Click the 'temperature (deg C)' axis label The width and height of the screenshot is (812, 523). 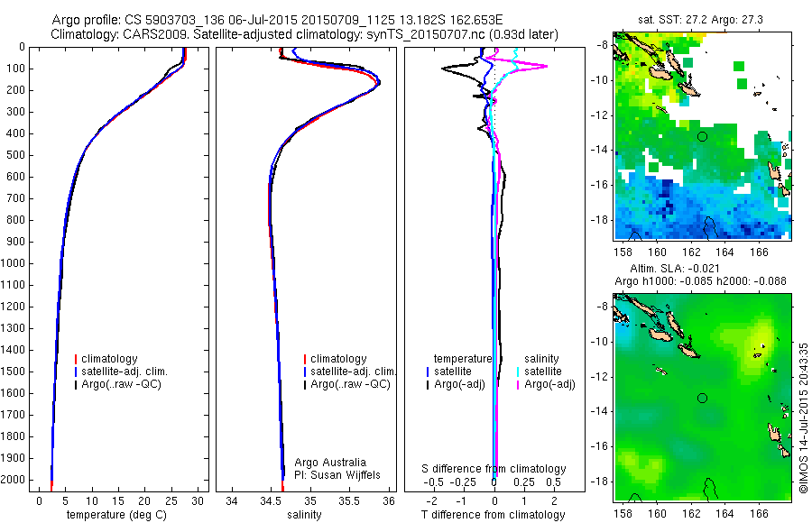pyautogui.click(x=116, y=515)
